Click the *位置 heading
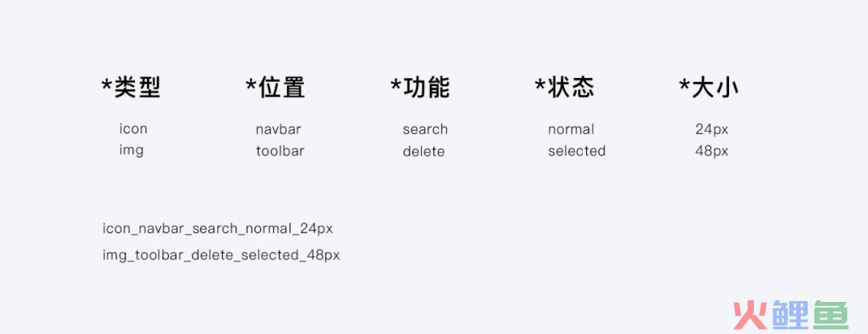 click(x=275, y=88)
